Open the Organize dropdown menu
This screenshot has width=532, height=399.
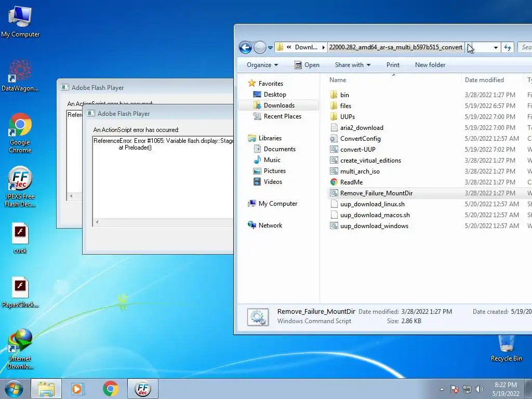tap(262, 65)
